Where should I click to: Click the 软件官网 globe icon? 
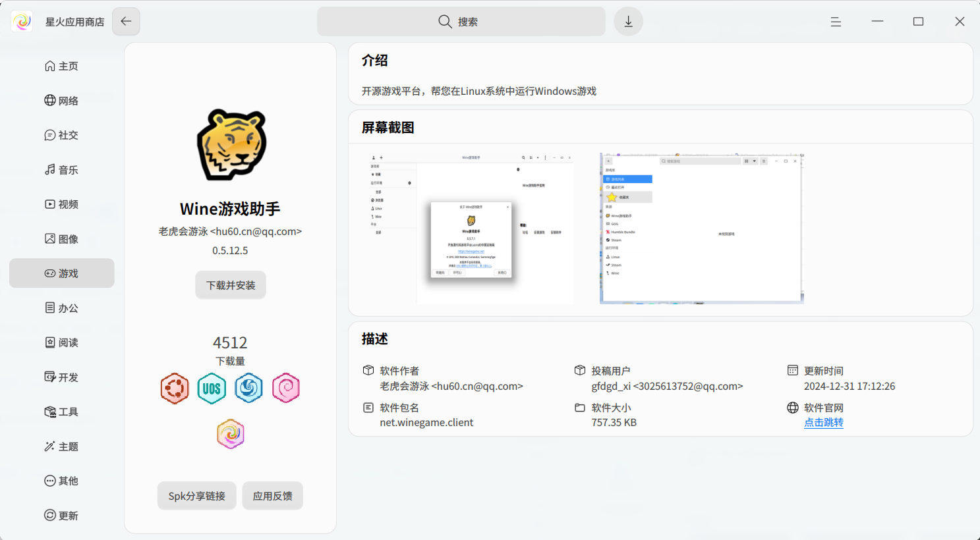(x=793, y=408)
